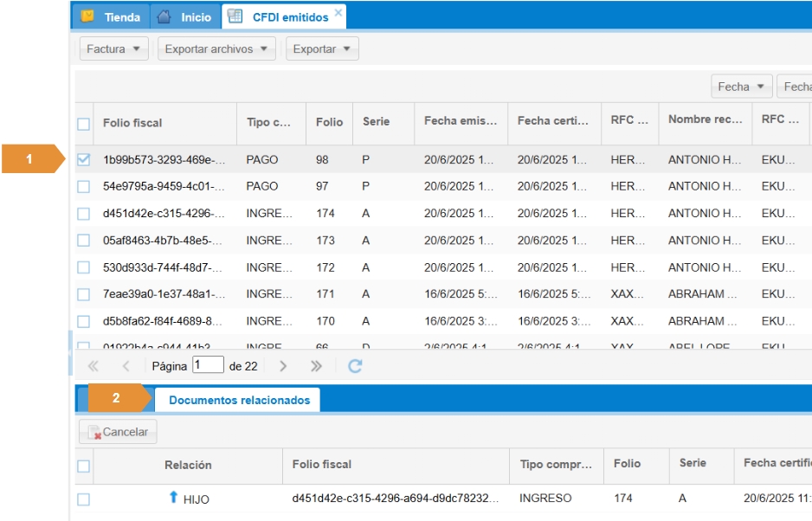Click the PAGO cell for folio 98

coord(271,159)
